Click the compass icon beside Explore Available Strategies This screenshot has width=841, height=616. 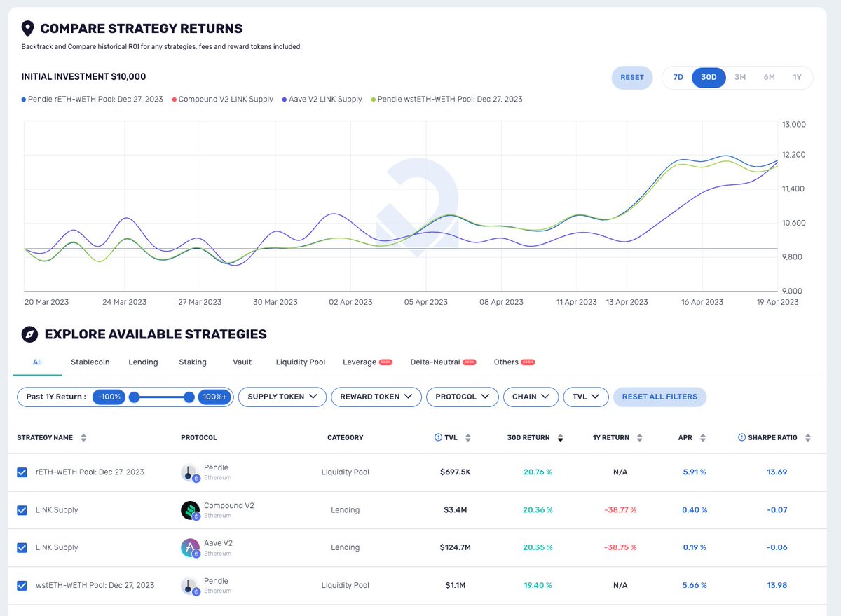tap(28, 334)
